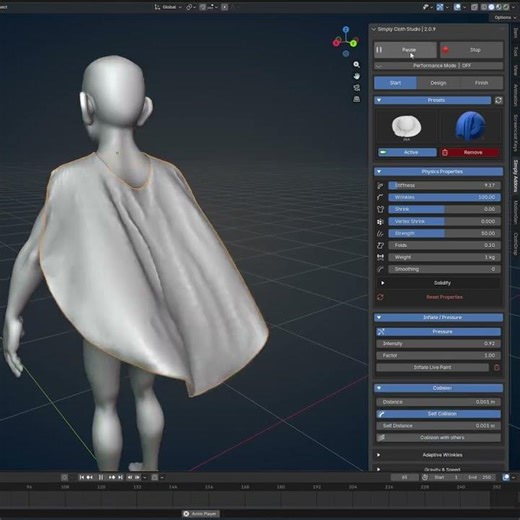Open the Global transform orientation dropdown
The width and height of the screenshot is (520, 520).
pos(169,7)
